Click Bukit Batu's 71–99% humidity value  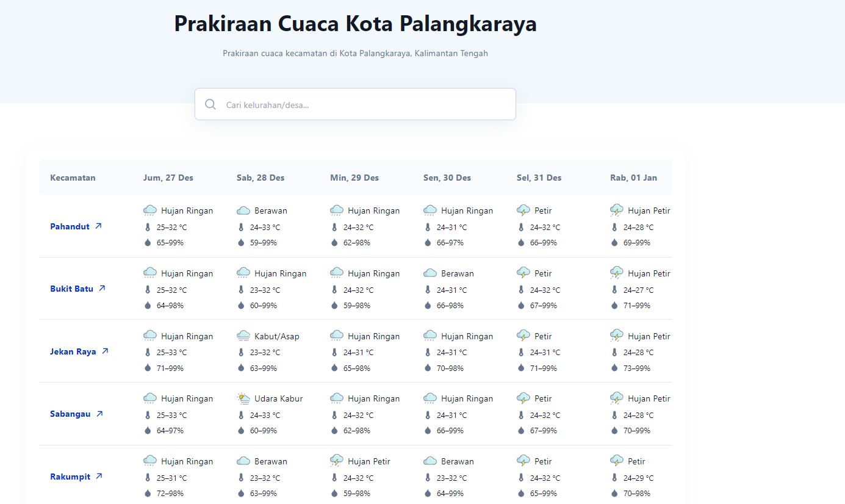pyautogui.click(x=637, y=305)
